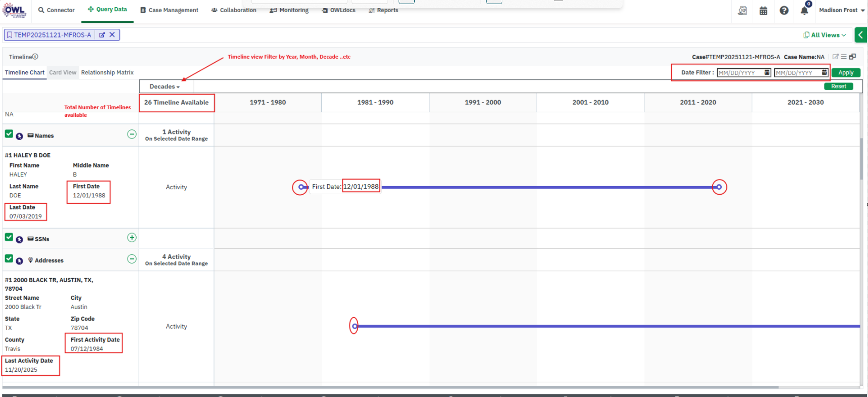Viewport: 868px width, 397px height.
Task: Click the green collapse side panel arrow
Action: point(860,35)
